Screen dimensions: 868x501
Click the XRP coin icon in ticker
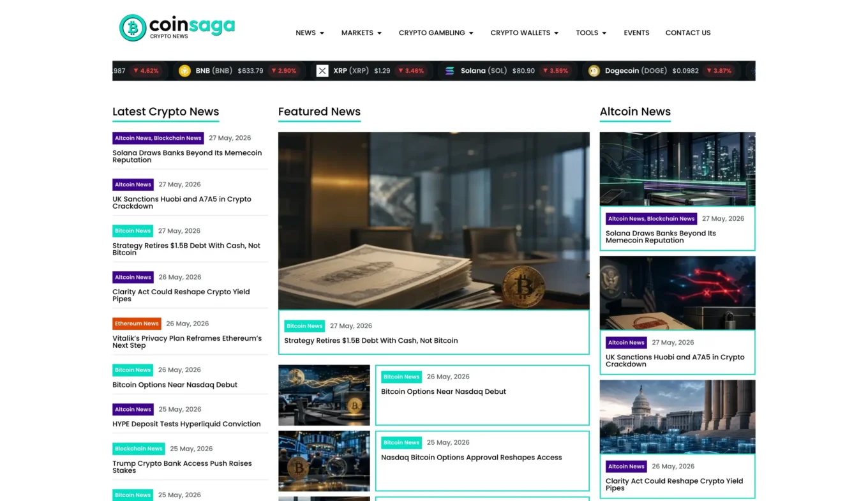[x=322, y=71]
